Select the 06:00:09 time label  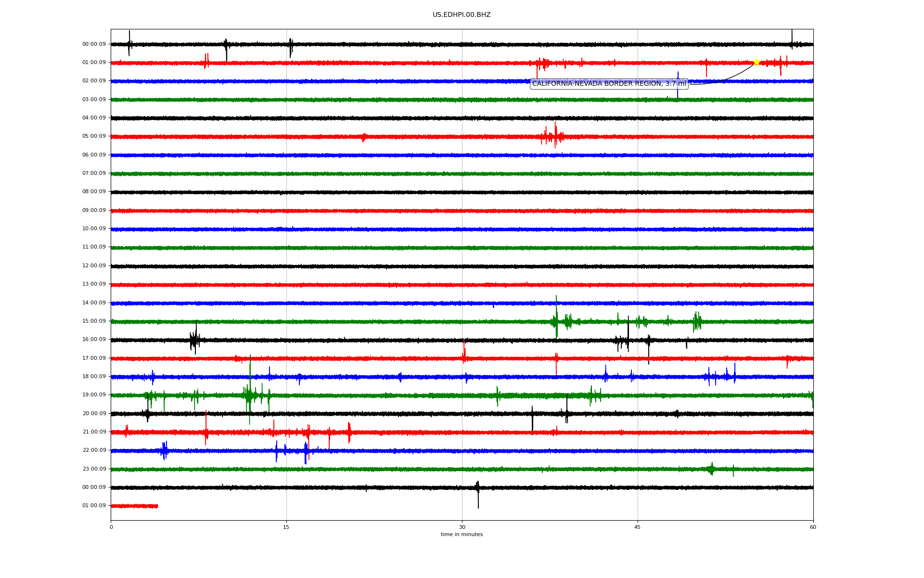(94, 155)
